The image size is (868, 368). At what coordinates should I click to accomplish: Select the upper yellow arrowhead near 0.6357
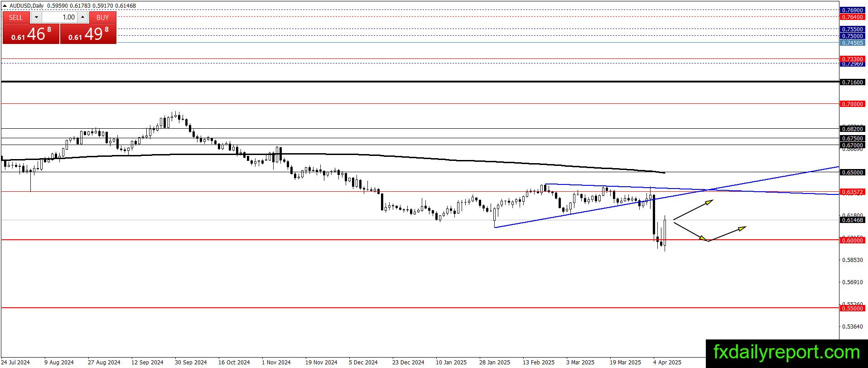[709, 202]
